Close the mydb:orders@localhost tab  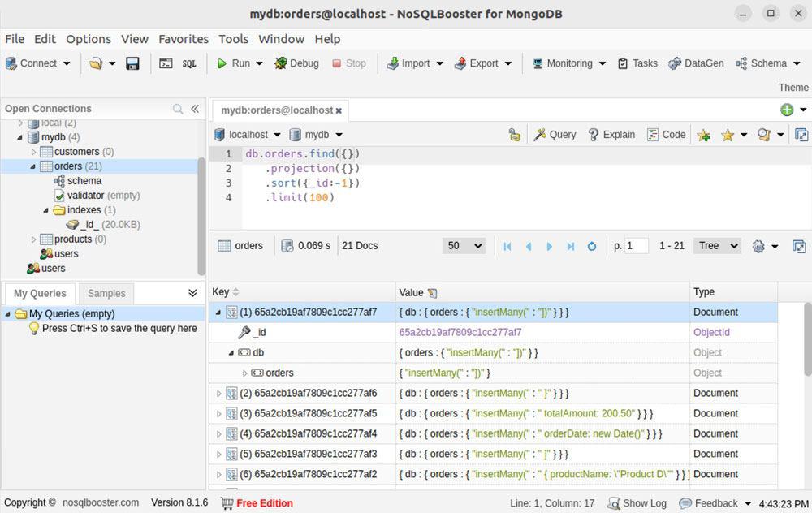pyautogui.click(x=339, y=110)
